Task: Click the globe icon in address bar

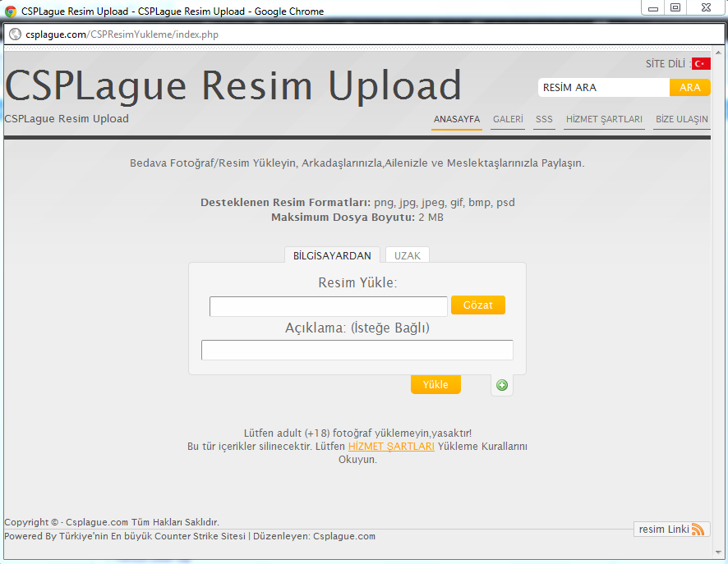Action: 15,34
